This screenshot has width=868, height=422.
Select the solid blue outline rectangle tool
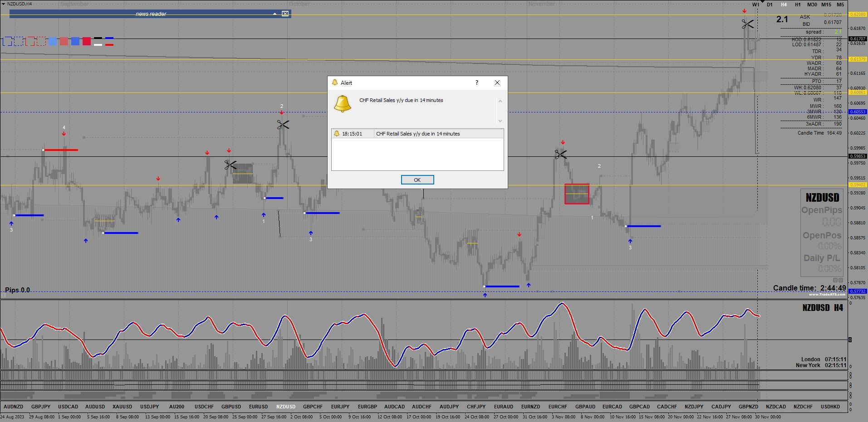[x=7, y=42]
